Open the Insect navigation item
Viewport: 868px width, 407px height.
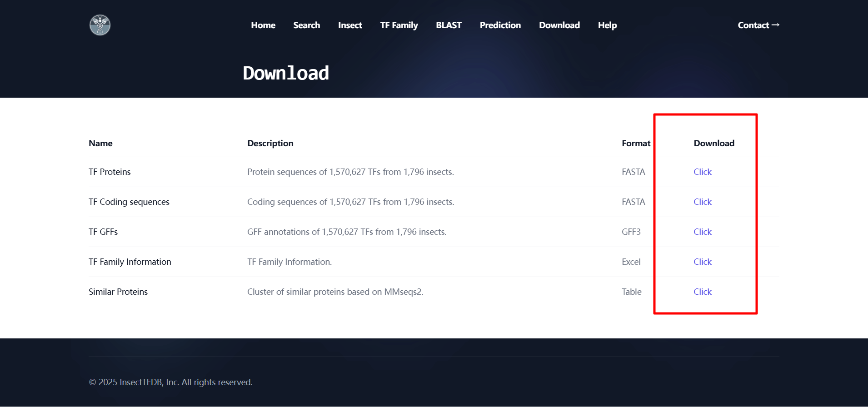(350, 25)
